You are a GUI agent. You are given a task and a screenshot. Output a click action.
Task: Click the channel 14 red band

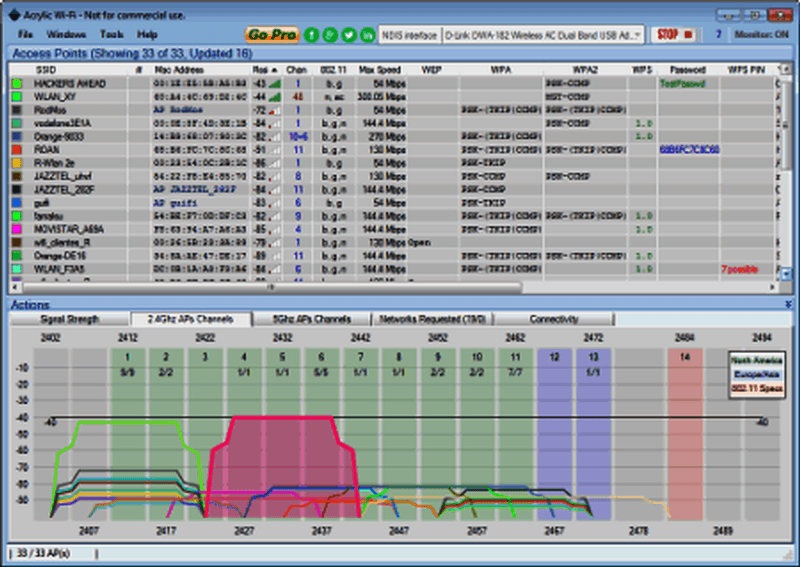tap(685, 434)
